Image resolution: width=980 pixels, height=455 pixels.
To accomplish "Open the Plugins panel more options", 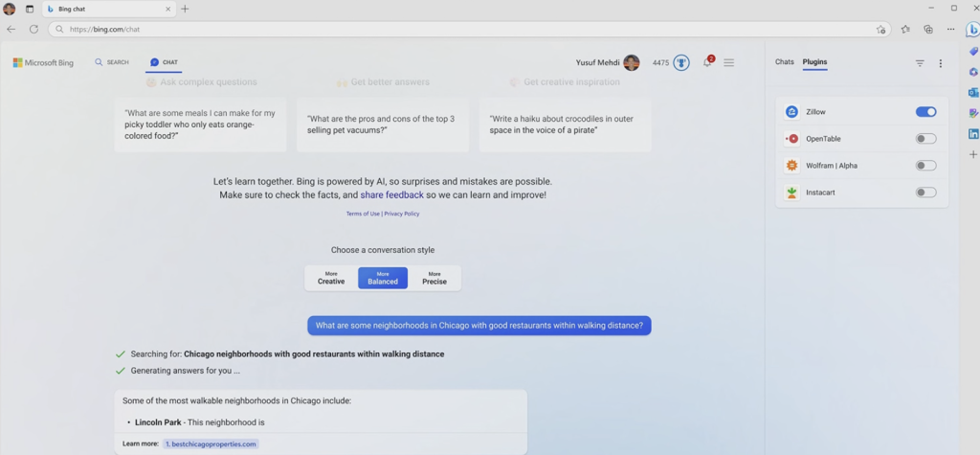I will [x=941, y=63].
